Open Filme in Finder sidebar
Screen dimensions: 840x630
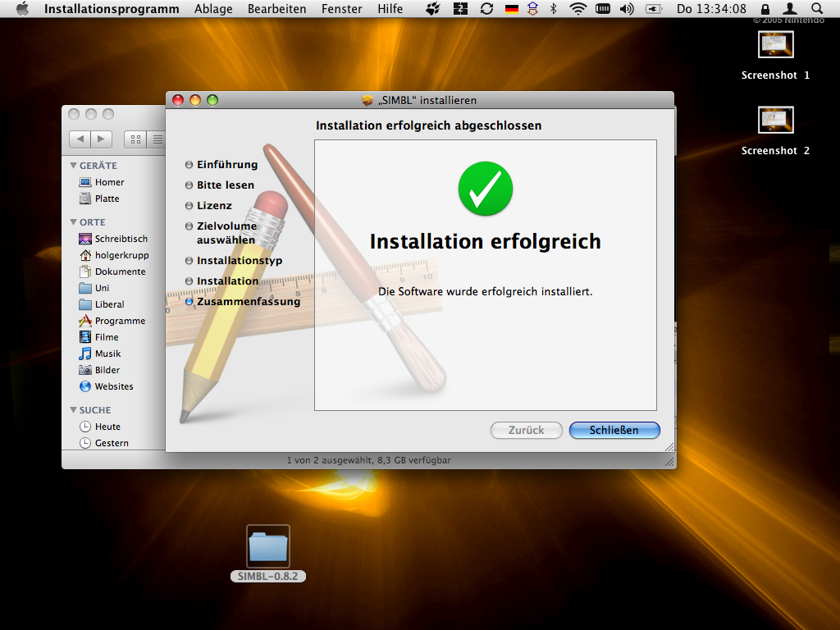(98, 337)
